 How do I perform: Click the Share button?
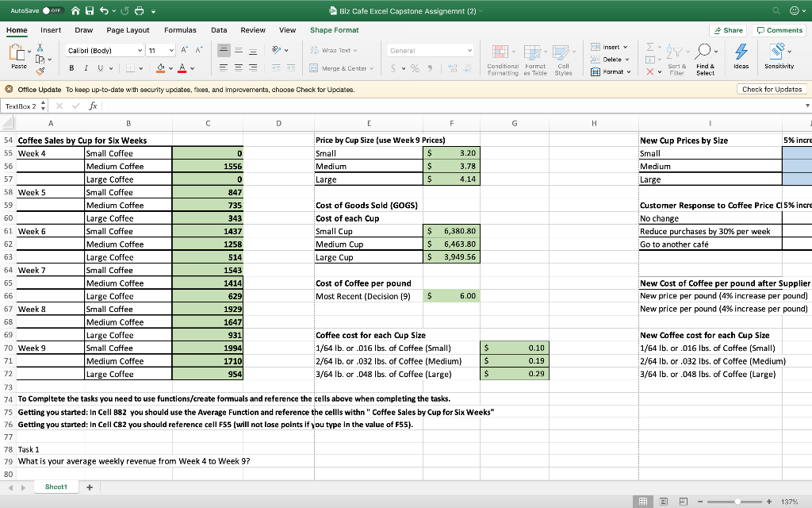coord(728,30)
